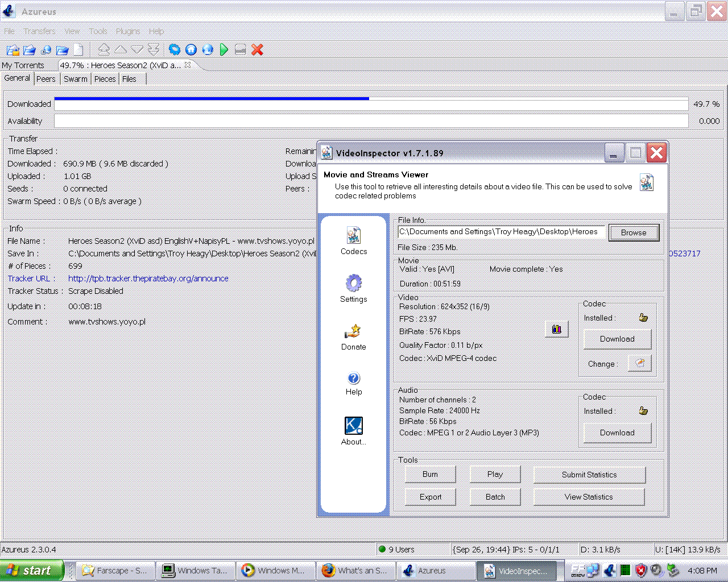Open the piratebay tracker announce URL link
The width and height of the screenshot is (728, 582).
pyautogui.click(x=148, y=278)
